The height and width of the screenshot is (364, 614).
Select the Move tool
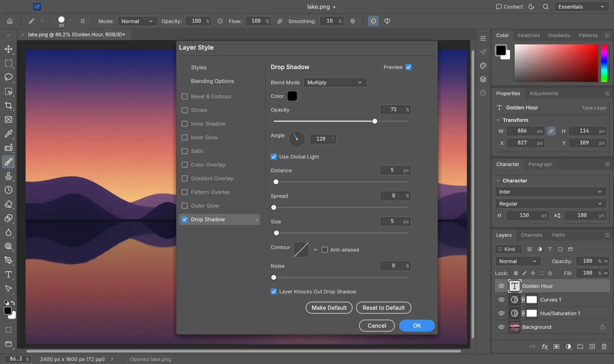(9, 49)
